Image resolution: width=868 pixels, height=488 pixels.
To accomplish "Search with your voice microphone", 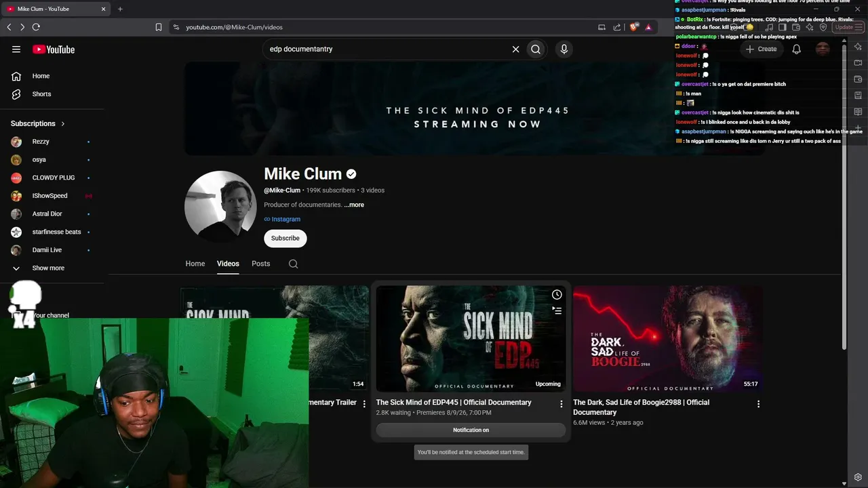I will [x=564, y=49].
